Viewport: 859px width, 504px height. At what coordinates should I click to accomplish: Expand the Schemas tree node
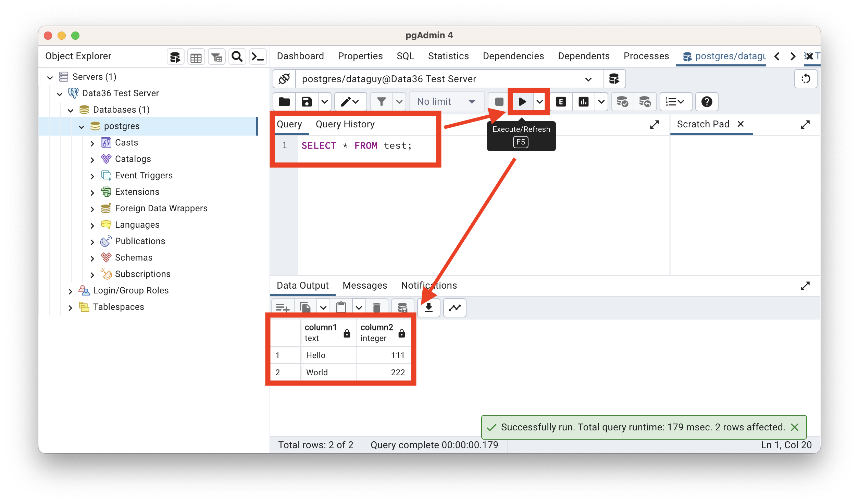(x=92, y=258)
